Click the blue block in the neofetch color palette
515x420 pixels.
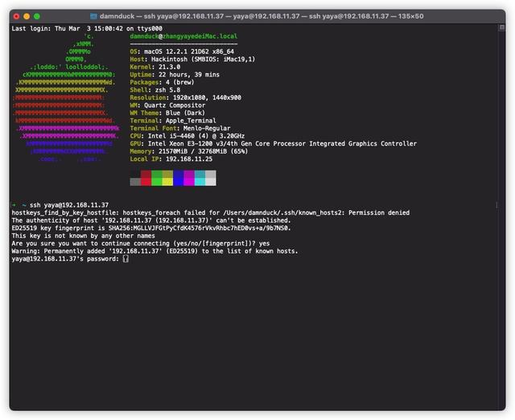click(x=179, y=178)
